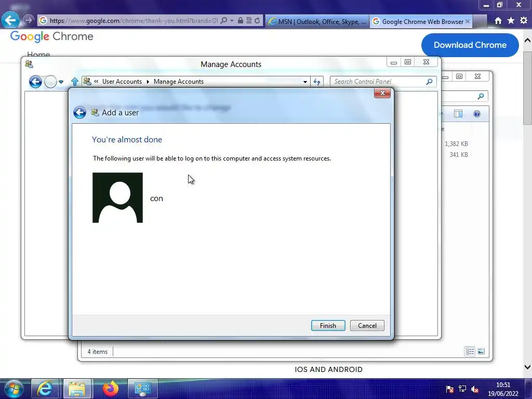Click the Internet Explorer forward button
This screenshot has width=532, height=399.
[x=29, y=20]
